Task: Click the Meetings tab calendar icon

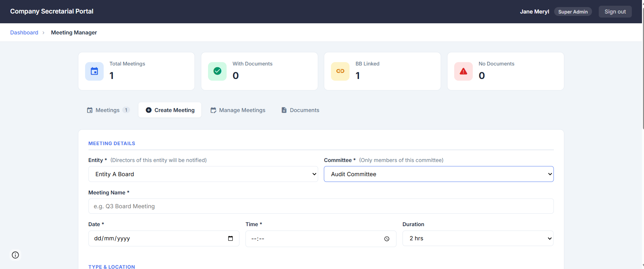Action: pos(90,110)
